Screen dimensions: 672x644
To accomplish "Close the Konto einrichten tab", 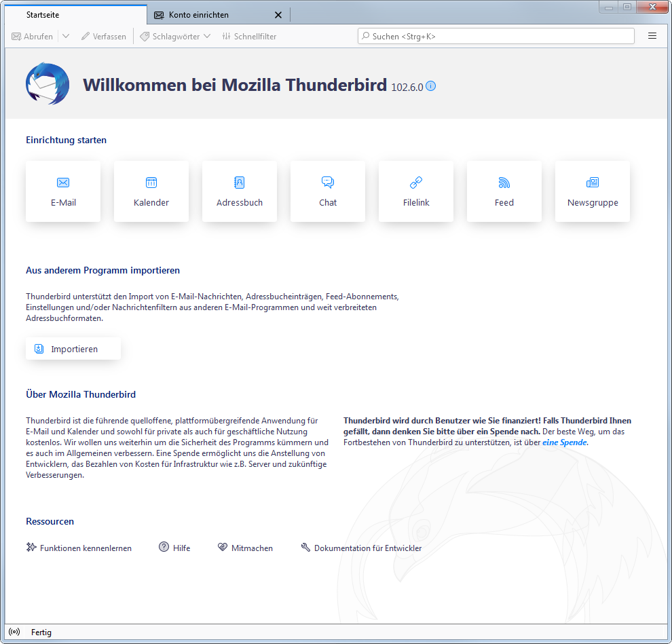I will click(278, 15).
